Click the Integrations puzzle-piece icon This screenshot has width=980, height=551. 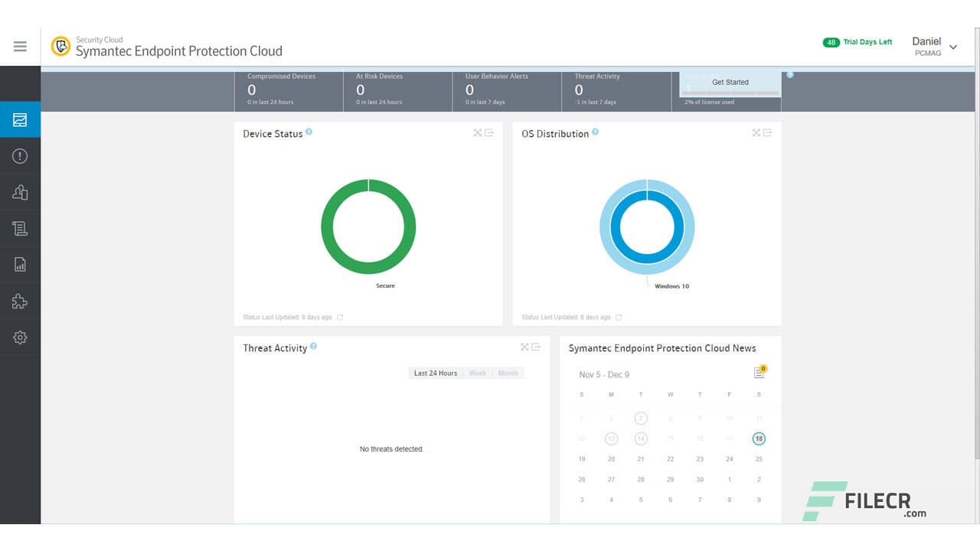[20, 301]
